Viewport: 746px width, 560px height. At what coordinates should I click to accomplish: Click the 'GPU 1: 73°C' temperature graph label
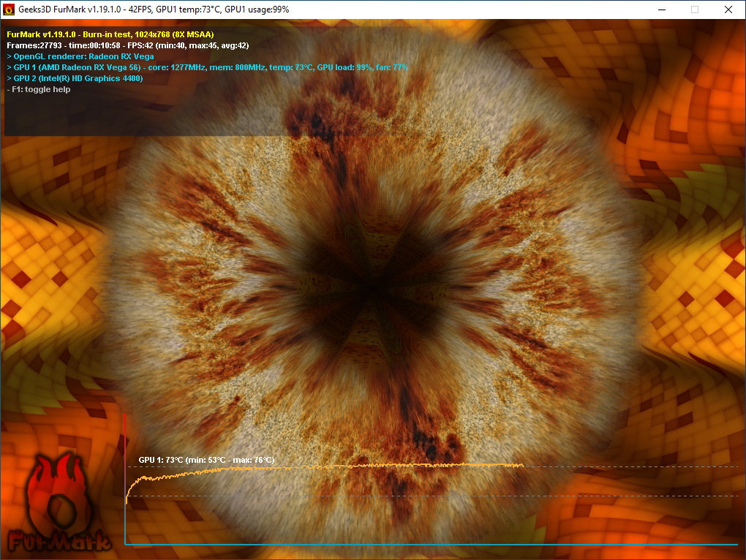tap(206, 460)
